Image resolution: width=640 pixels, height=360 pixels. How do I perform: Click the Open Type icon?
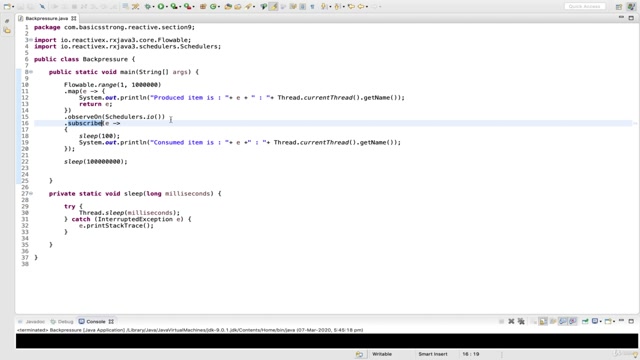coord(228,7)
